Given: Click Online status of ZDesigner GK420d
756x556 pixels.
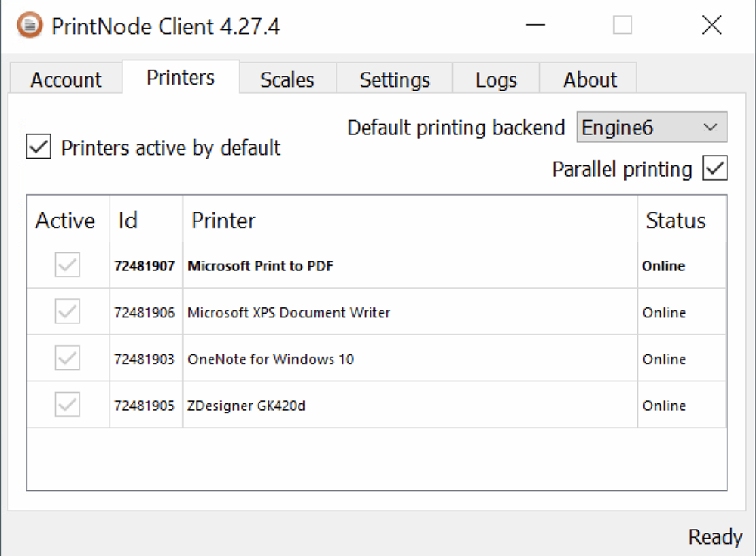Looking at the screenshot, I should 664,406.
